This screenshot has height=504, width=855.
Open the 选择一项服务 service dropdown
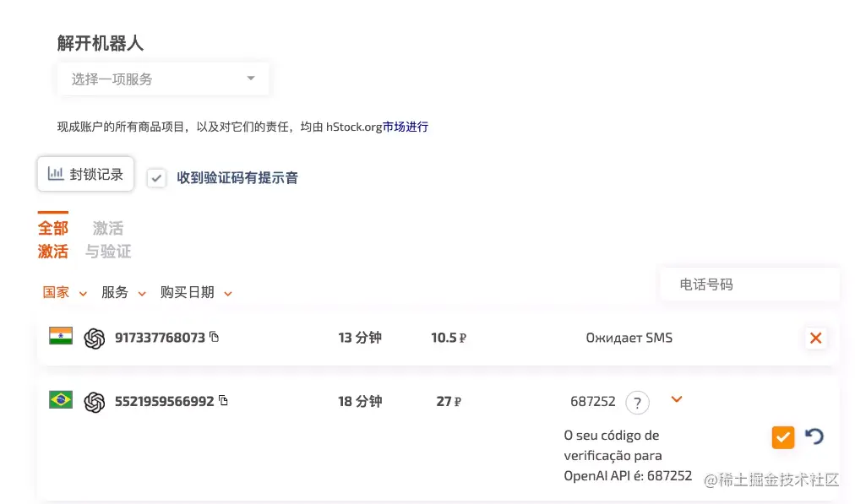[x=163, y=79]
